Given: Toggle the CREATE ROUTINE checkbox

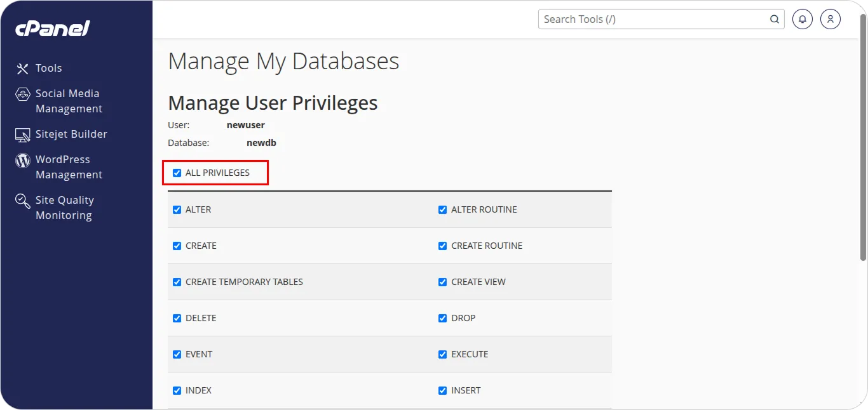Looking at the screenshot, I should pyautogui.click(x=443, y=246).
